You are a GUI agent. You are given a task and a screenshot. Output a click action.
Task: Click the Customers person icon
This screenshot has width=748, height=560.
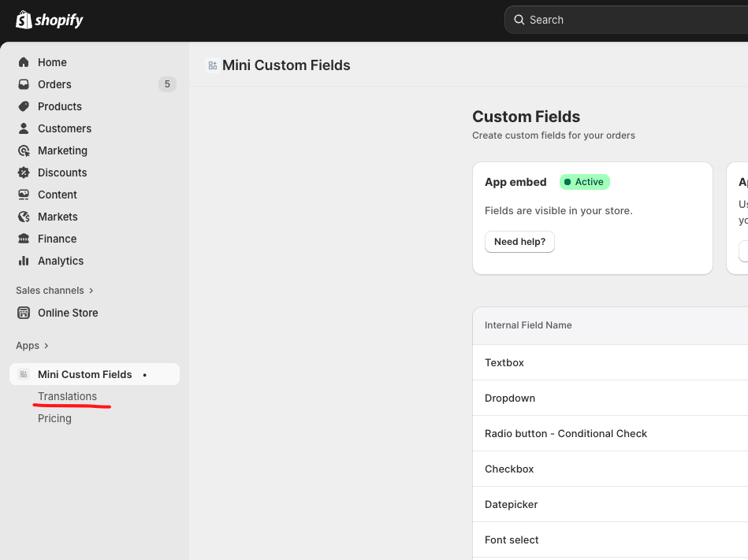pyautogui.click(x=24, y=128)
